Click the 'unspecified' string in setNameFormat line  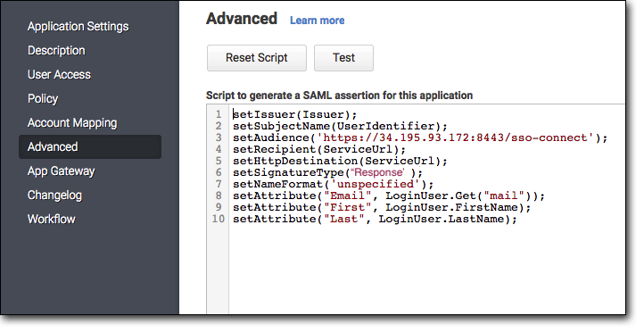point(375,184)
